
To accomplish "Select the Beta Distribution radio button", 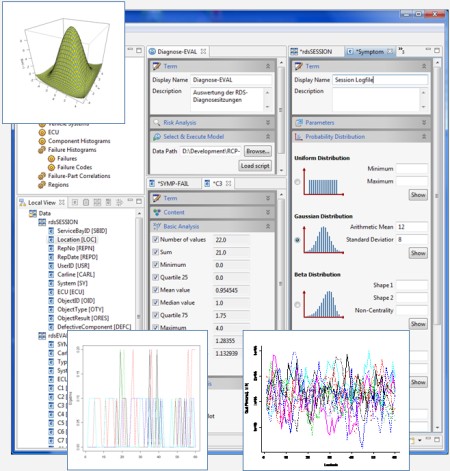I will tap(297, 305).
